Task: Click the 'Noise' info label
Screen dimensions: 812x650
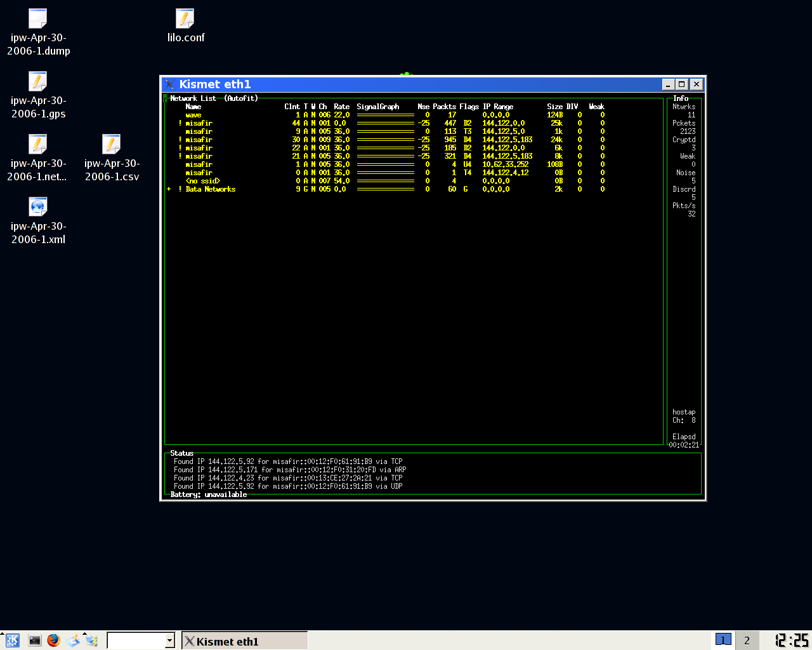Action: tap(686, 173)
